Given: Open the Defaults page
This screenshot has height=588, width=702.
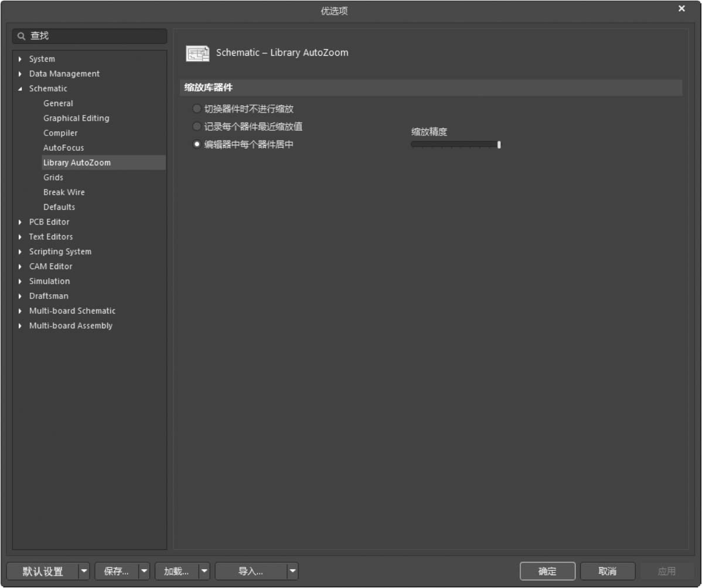Looking at the screenshot, I should [x=59, y=207].
